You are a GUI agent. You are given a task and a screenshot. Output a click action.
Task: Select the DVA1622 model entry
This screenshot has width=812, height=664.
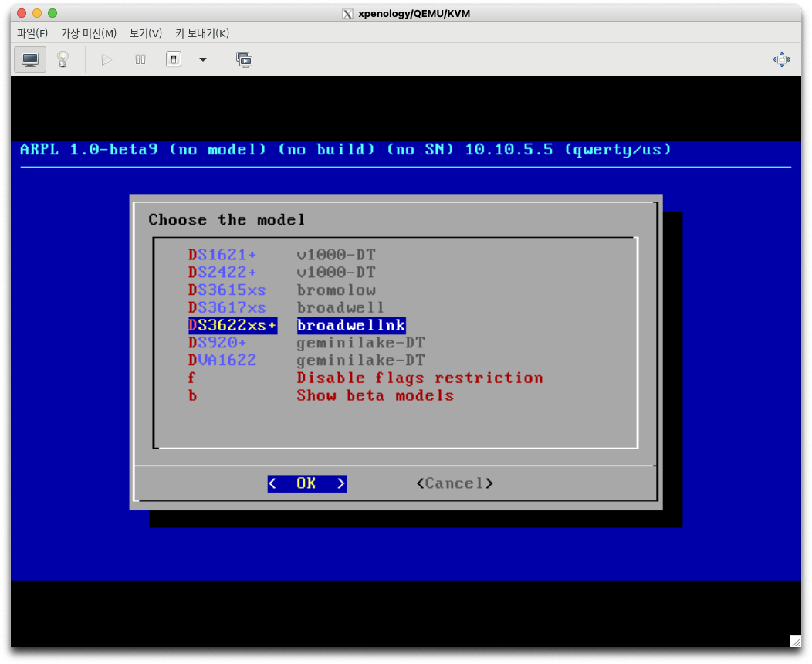coord(222,361)
